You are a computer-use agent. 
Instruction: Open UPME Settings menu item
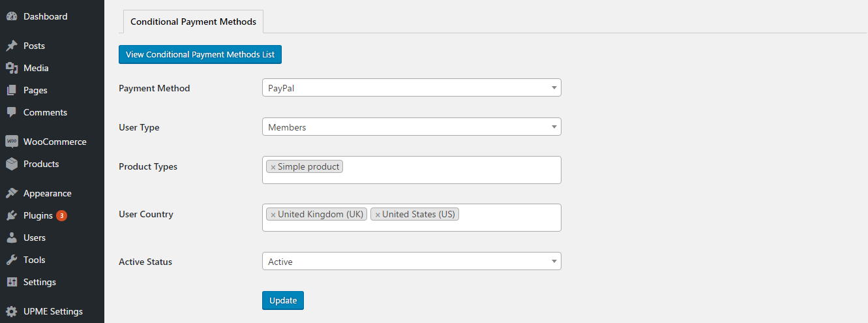click(52, 311)
